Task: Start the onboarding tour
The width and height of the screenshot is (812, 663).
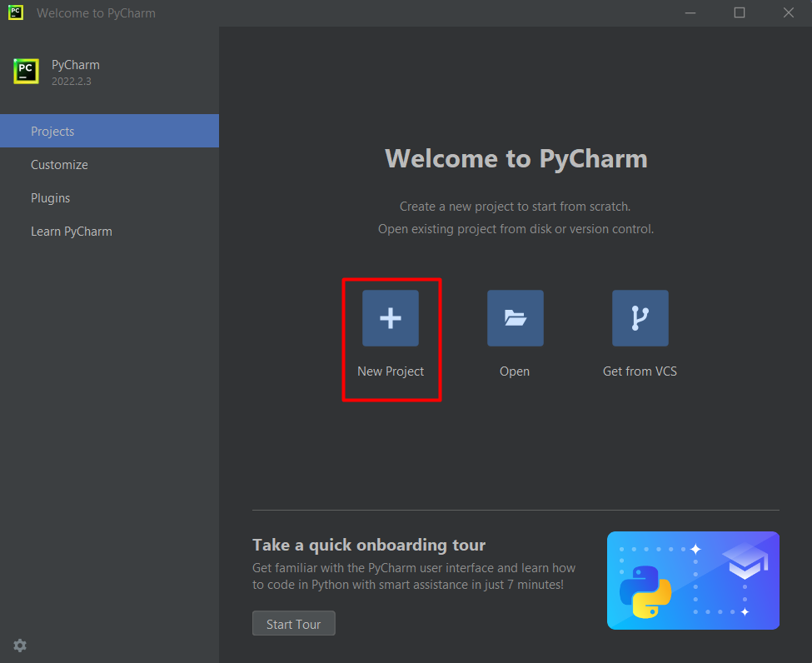Action: click(294, 624)
